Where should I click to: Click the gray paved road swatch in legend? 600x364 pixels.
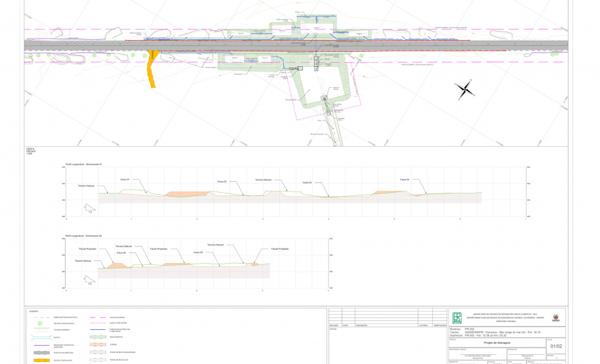(41, 352)
